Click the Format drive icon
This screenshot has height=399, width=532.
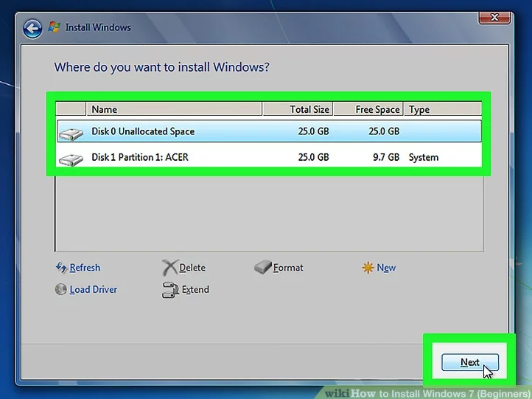[262, 267]
